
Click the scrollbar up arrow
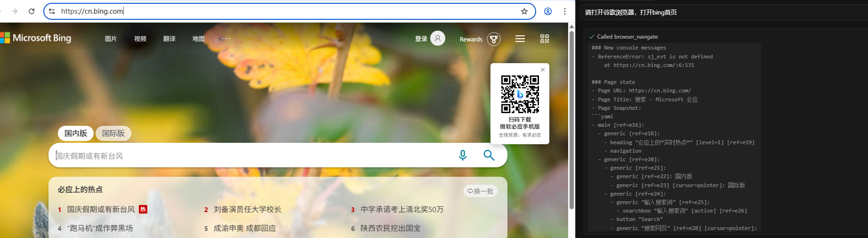571,26
